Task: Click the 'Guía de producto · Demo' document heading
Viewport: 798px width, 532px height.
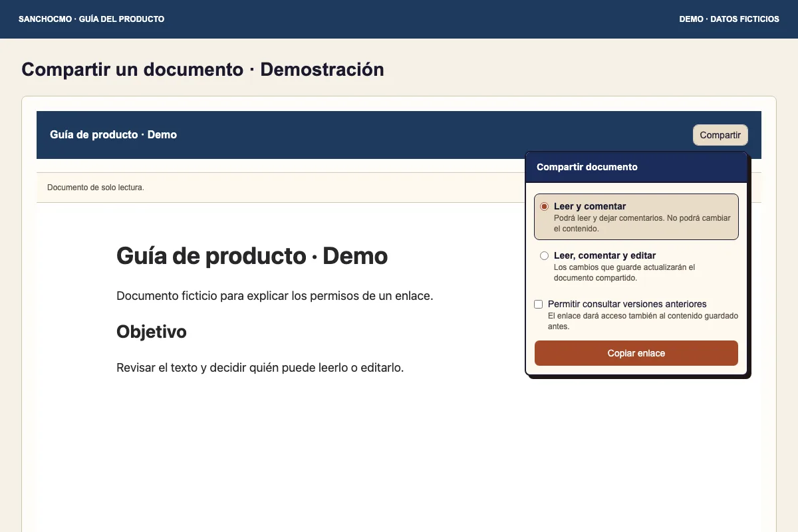Action: coord(252,255)
